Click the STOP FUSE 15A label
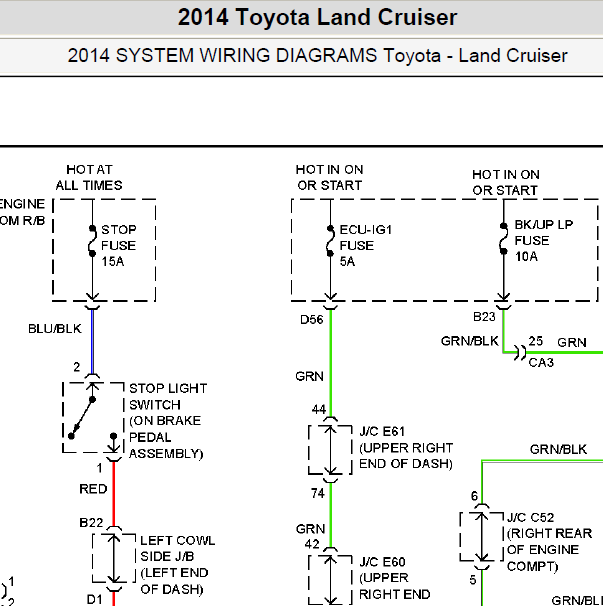This screenshot has width=603, height=606. [119, 245]
